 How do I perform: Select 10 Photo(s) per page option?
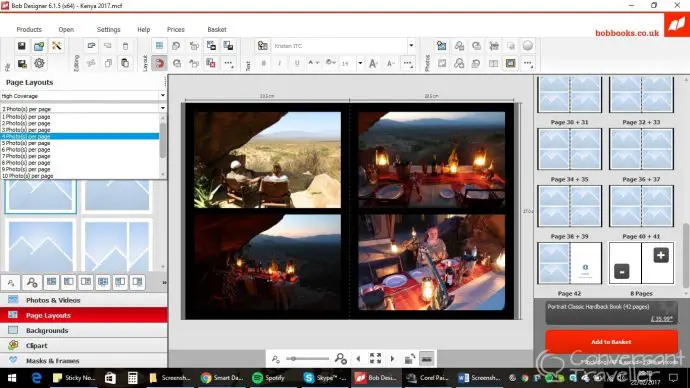(80, 176)
